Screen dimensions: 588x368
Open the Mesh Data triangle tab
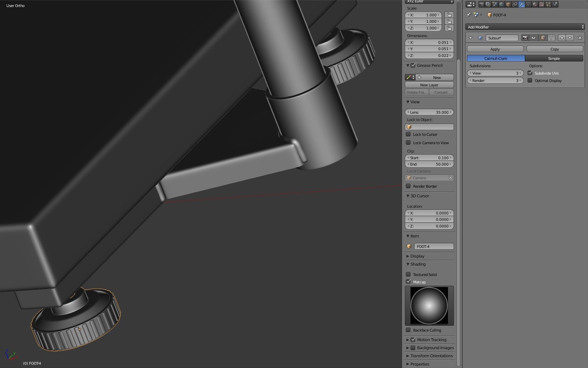pos(528,4)
